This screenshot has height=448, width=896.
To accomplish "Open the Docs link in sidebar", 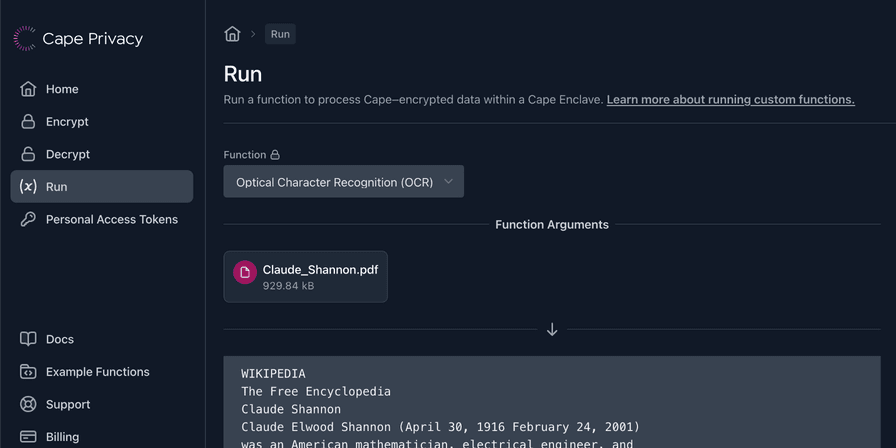I will tap(102, 339).
